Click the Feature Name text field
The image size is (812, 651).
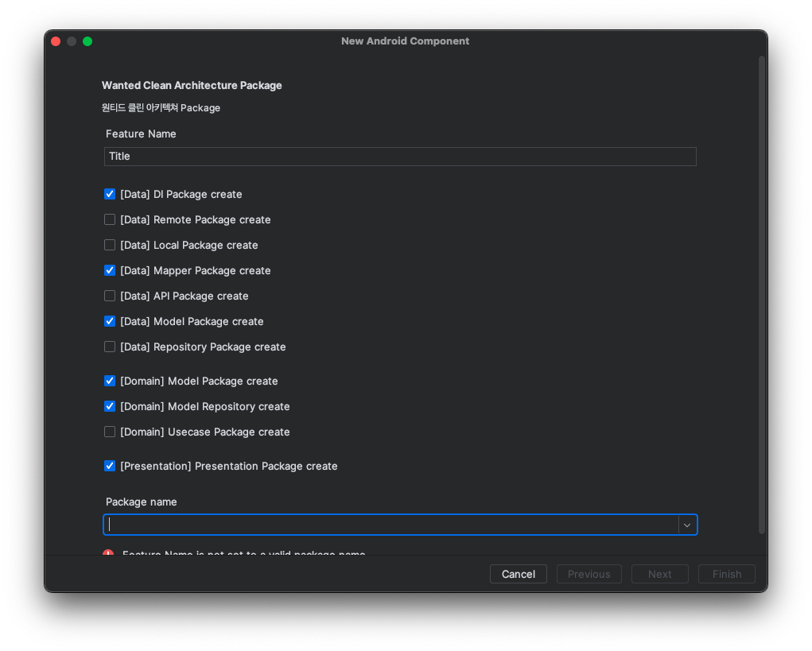[400, 157]
